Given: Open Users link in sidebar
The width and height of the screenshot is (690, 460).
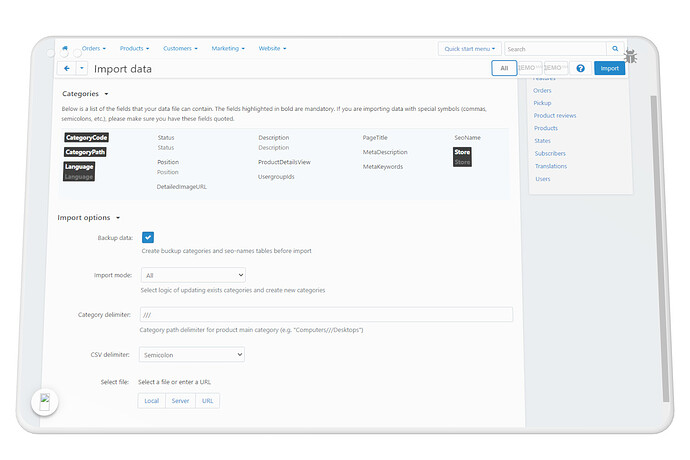Looking at the screenshot, I should tap(543, 179).
